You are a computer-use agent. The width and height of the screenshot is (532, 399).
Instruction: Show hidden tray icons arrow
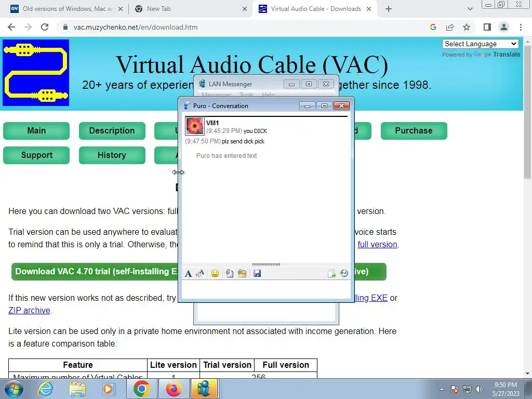pos(442,389)
